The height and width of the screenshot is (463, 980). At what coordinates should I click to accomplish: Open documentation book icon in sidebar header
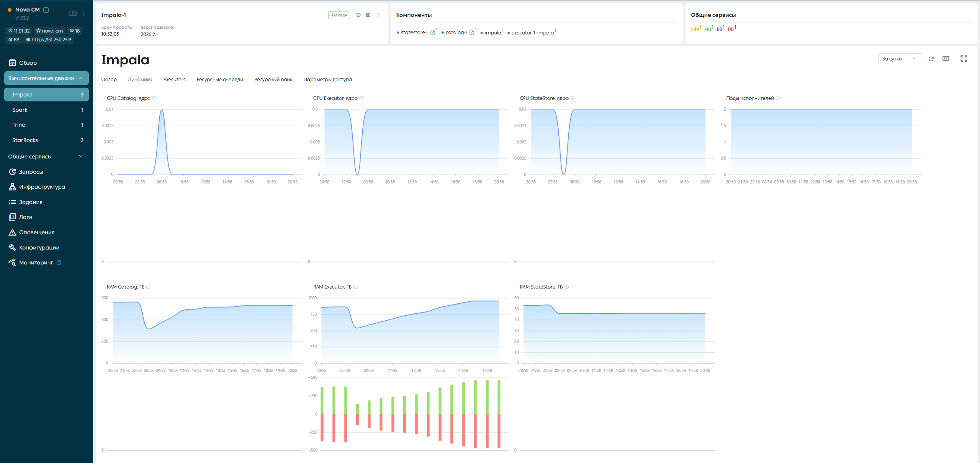coord(72,13)
